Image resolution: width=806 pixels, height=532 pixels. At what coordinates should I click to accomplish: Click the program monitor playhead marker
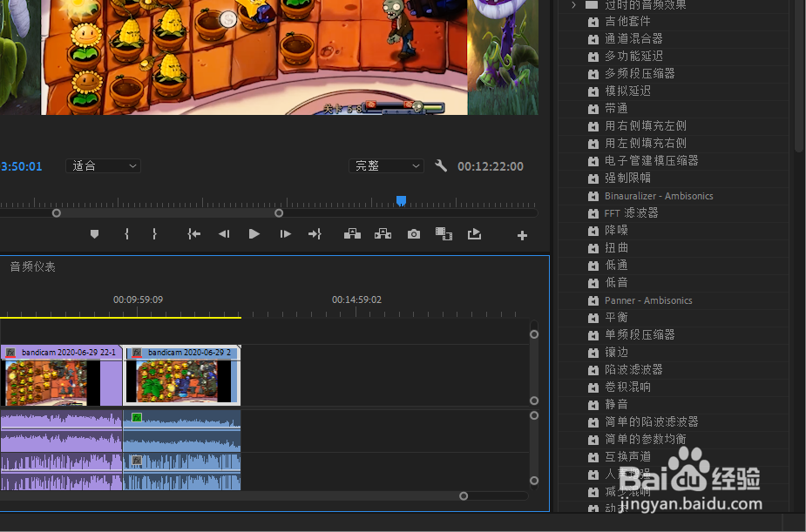pyautogui.click(x=402, y=200)
